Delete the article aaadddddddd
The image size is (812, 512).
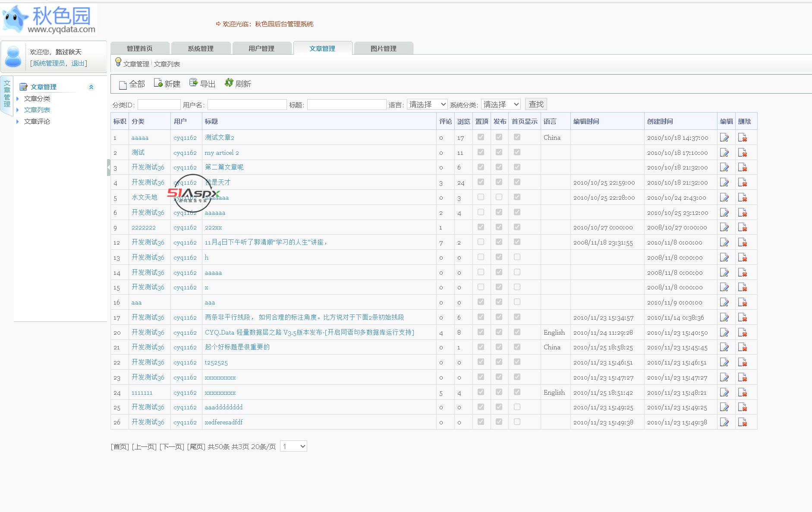(x=743, y=407)
